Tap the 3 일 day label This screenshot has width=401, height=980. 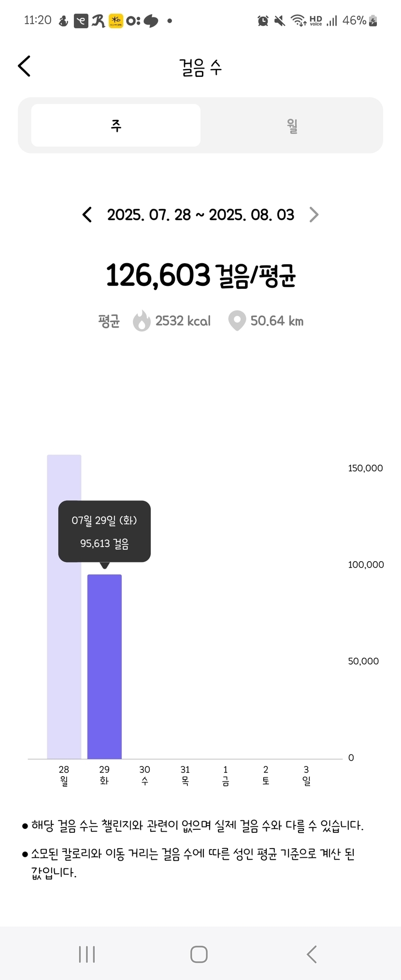click(306, 775)
